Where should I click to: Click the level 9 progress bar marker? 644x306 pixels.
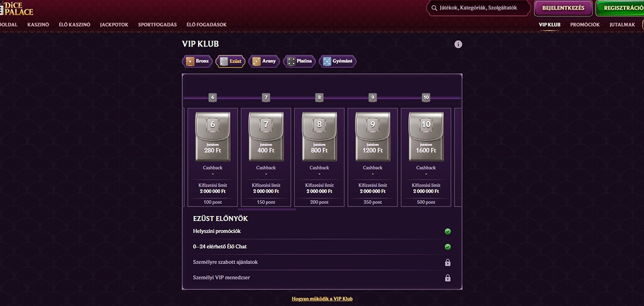coord(372,98)
